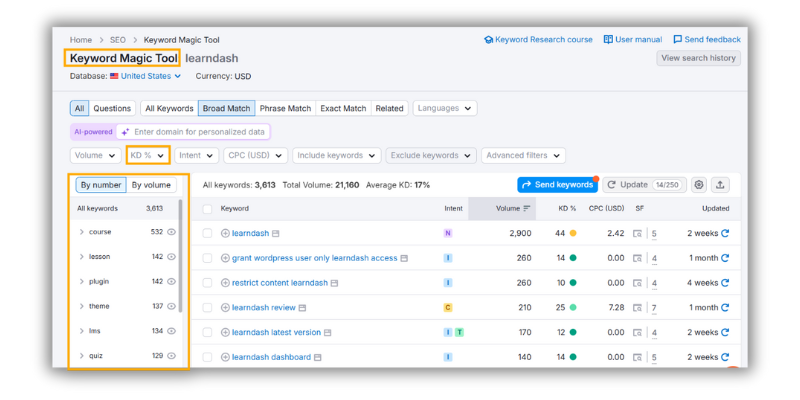
Task: Check learndash review row checkbox
Action: pos(207,308)
